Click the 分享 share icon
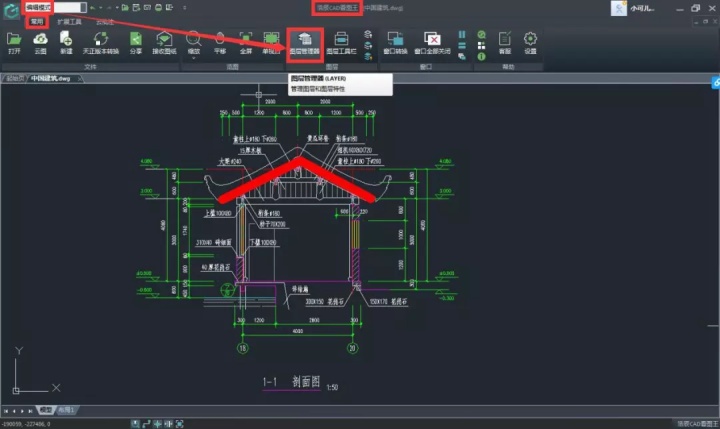 [136, 44]
